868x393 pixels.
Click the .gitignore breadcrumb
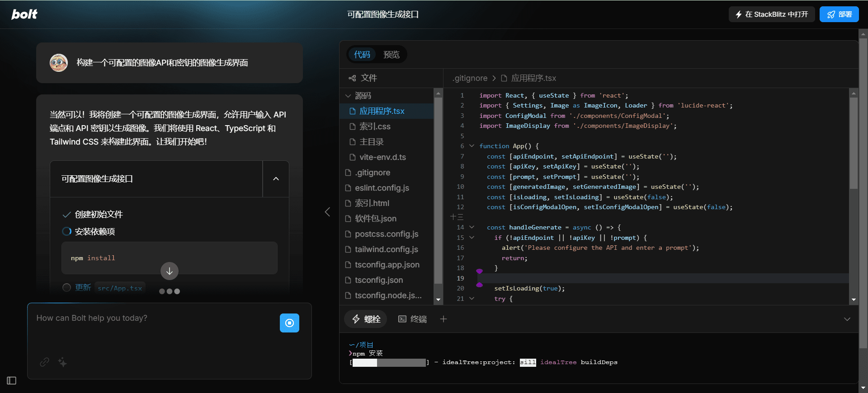tap(470, 78)
